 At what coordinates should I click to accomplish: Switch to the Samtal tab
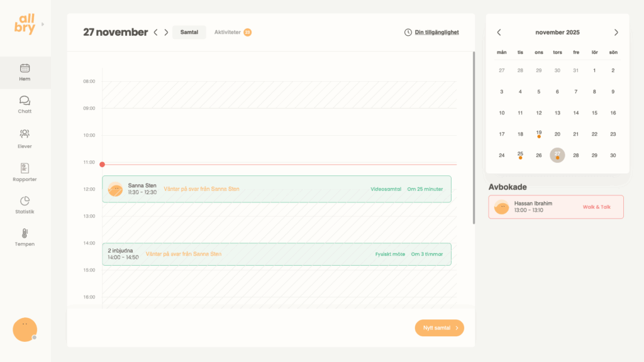189,32
